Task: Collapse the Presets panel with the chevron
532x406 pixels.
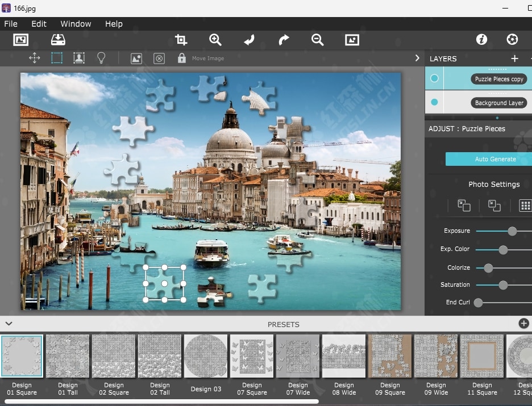Action: 9,324
